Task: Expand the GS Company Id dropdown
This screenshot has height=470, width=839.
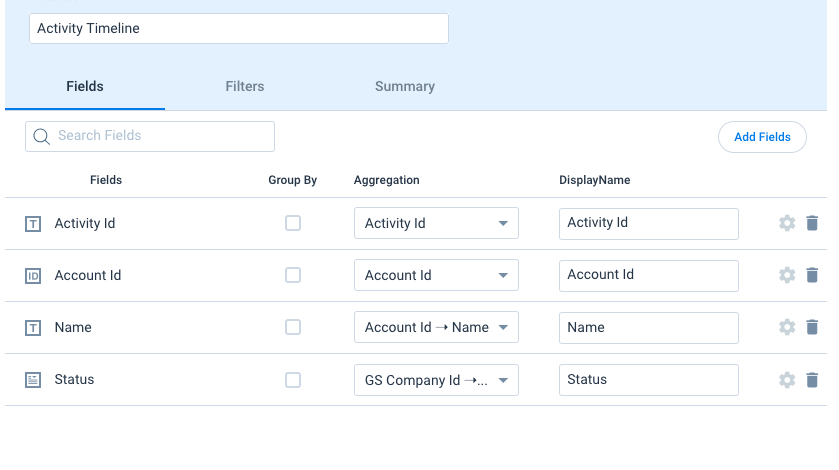Action: 436,380
